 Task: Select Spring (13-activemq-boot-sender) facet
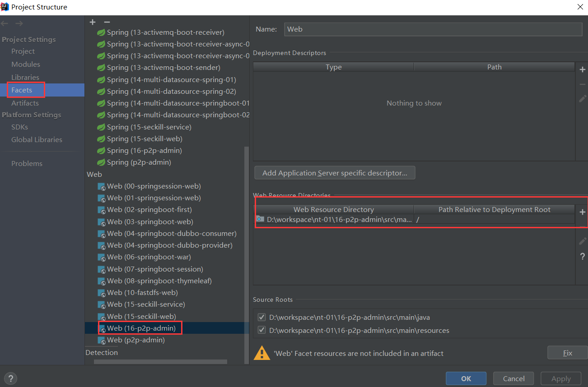tap(163, 68)
